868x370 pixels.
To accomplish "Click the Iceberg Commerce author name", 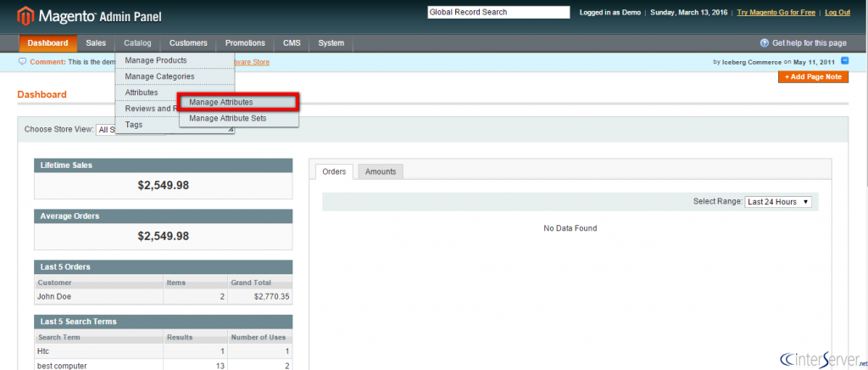I will coord(752,62).
